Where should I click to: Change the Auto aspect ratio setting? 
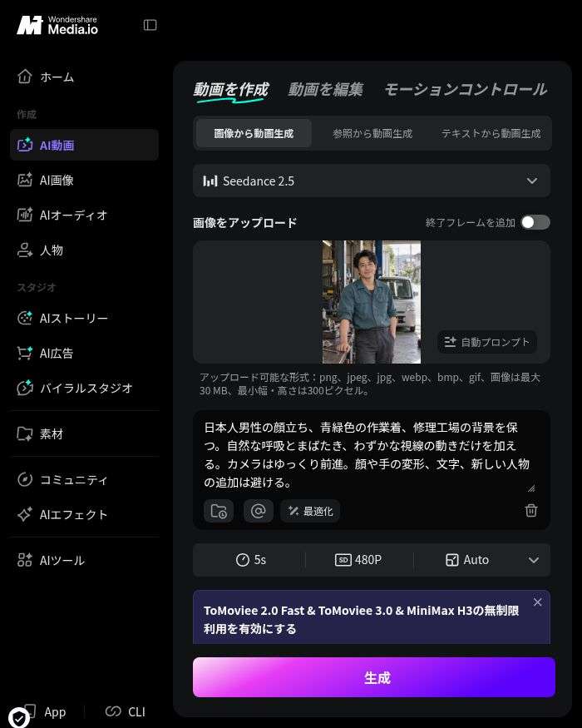[x=467, y=560]
